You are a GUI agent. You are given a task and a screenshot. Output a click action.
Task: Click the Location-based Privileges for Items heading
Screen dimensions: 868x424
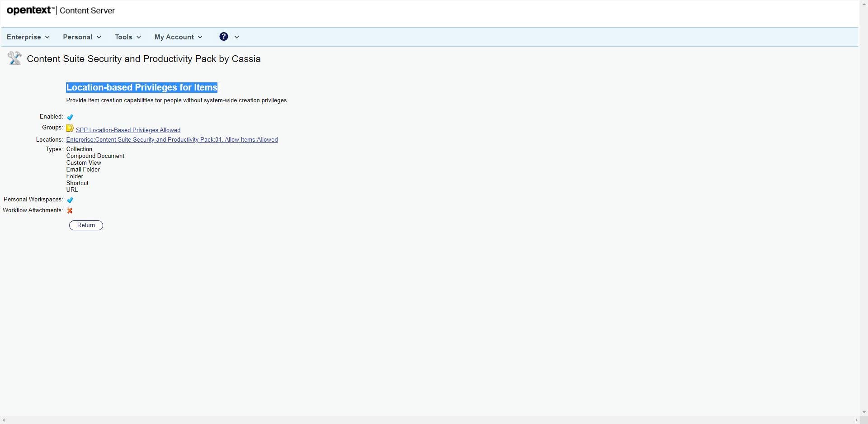pos(142,87)
